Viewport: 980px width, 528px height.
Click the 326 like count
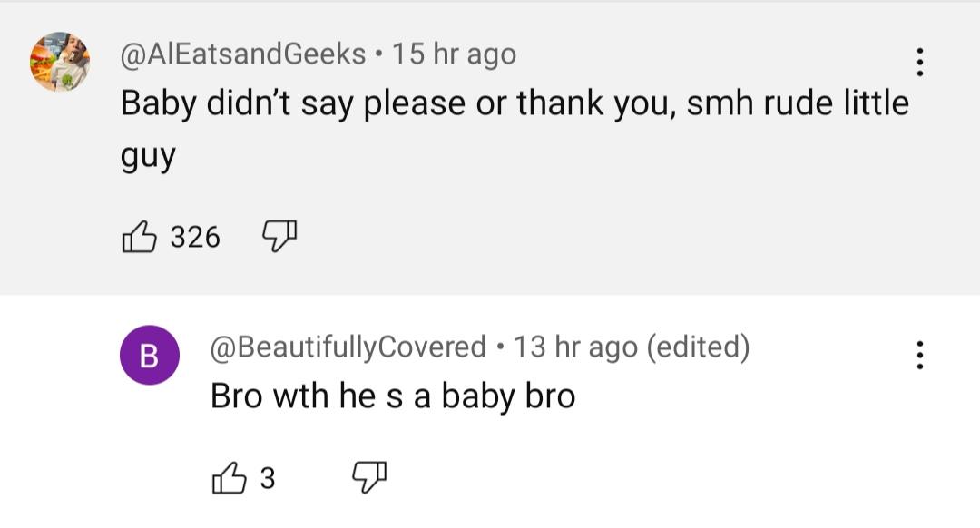[195, 238]
